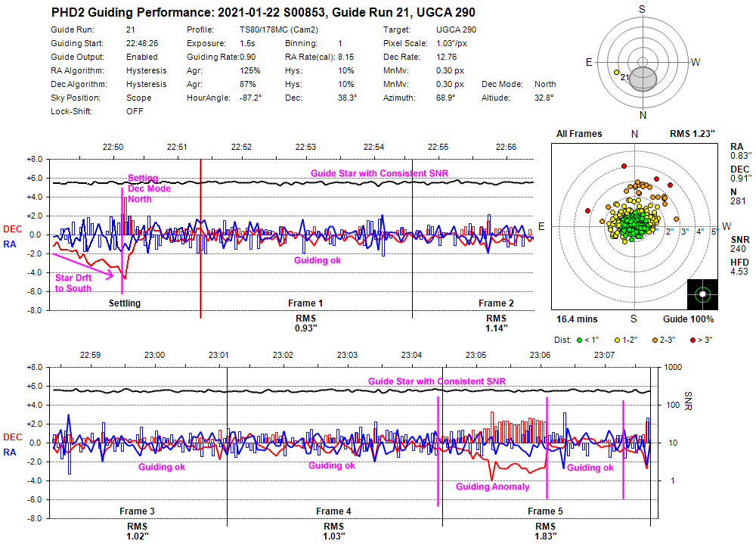Viewport: 756px width, 544px height.
Task: Click the 'Guiding Anomaly' annotation text
Action: (492, 486)
